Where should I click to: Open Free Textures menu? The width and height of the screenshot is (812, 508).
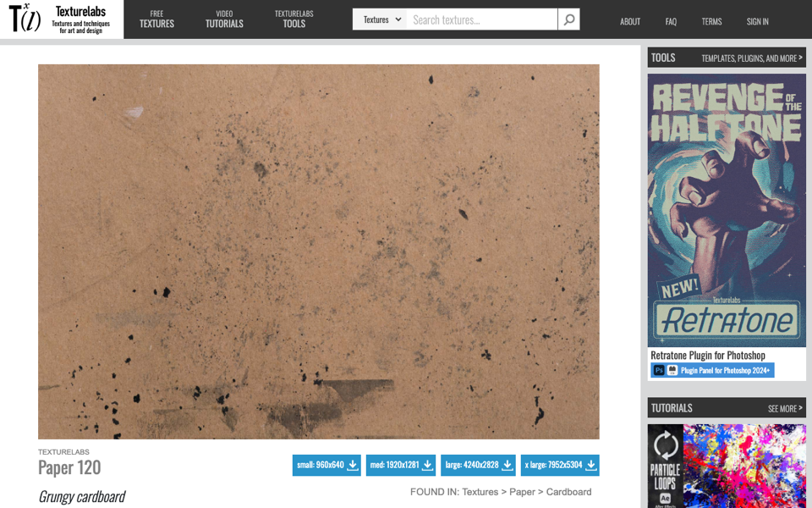pos(156,19)
